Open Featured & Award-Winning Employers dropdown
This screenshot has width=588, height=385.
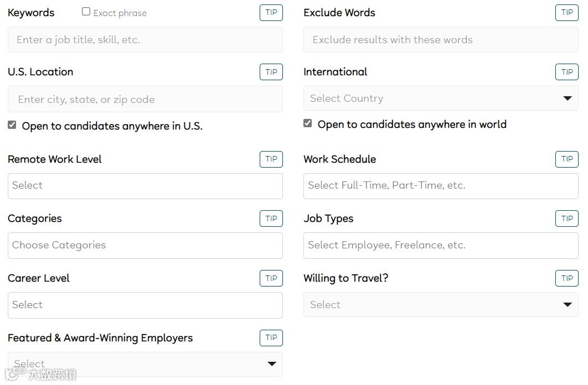(x=145, y=364)
